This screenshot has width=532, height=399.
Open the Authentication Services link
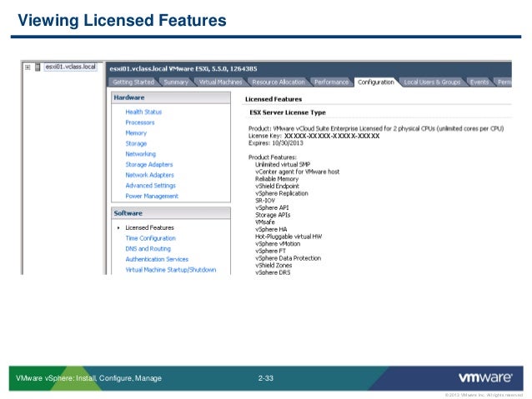(157, 259)
